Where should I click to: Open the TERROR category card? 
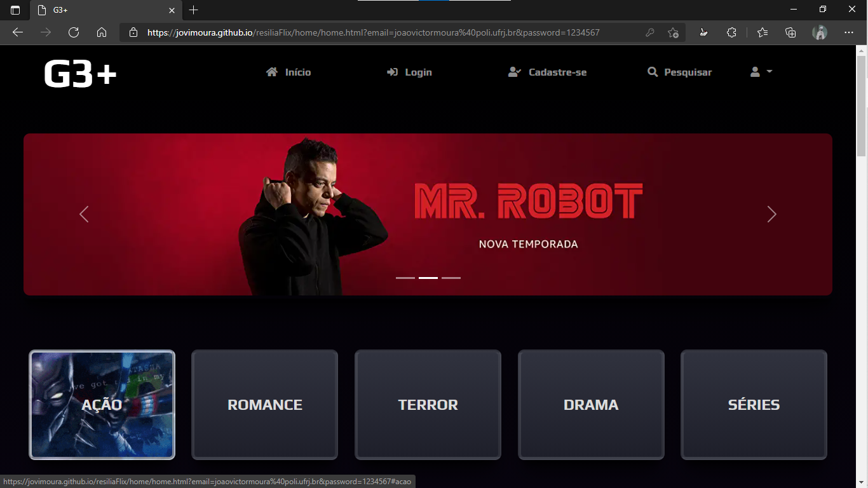[428, 405]
